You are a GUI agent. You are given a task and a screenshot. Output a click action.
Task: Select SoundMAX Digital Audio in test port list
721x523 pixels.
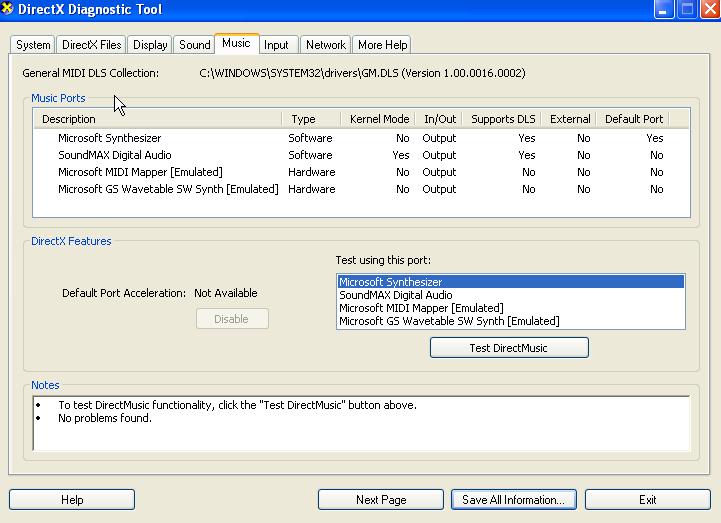click(395, 295)
